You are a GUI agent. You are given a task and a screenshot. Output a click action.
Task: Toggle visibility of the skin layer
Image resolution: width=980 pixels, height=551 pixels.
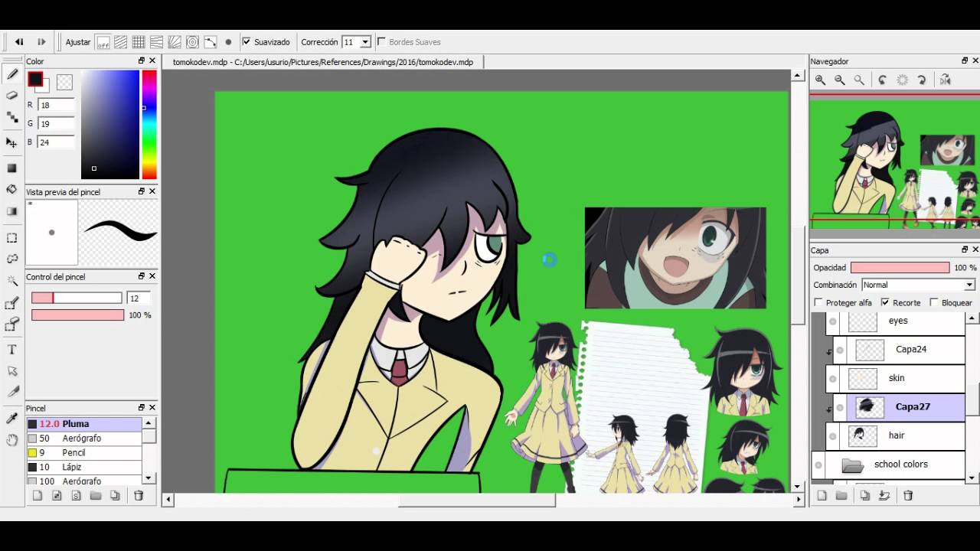[x=833, y=379]
